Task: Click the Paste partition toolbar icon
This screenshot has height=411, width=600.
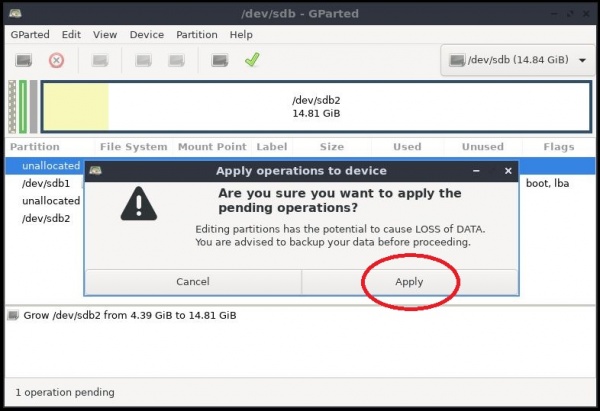Action: point(176,61)
